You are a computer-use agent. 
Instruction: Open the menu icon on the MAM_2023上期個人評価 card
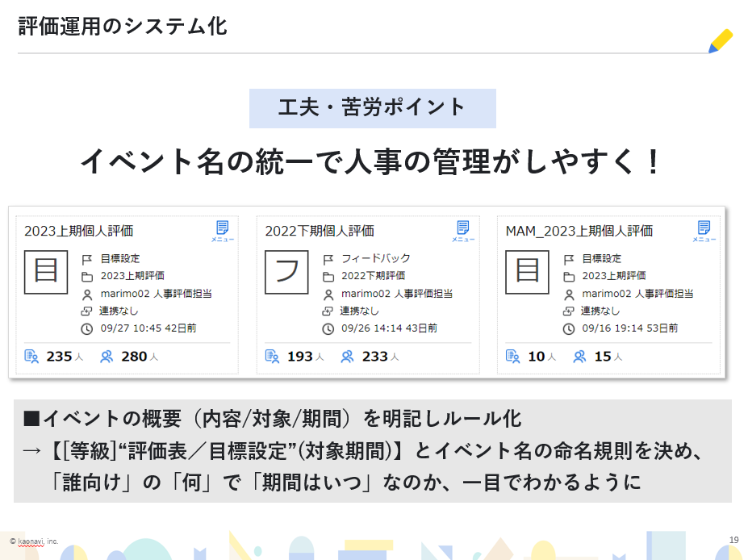pos(704,230)
